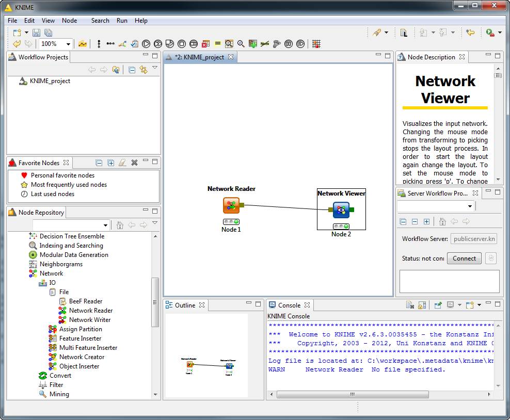Open the Search menu

click(x=100, y=21)
